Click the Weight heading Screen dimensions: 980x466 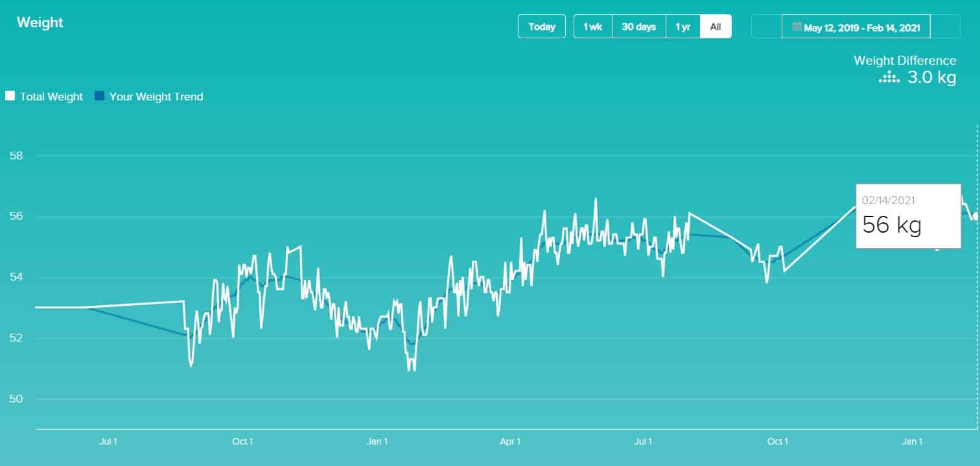[x=40, y=23]
